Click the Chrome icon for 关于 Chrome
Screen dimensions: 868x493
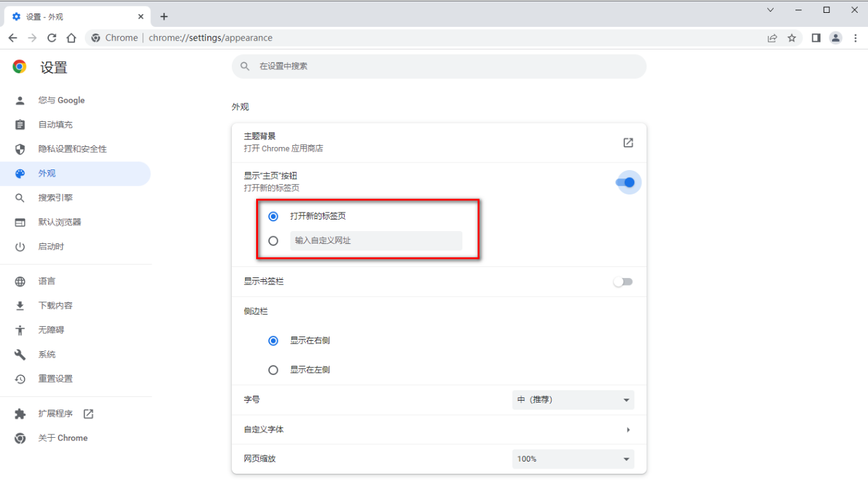tap(20, 438)
